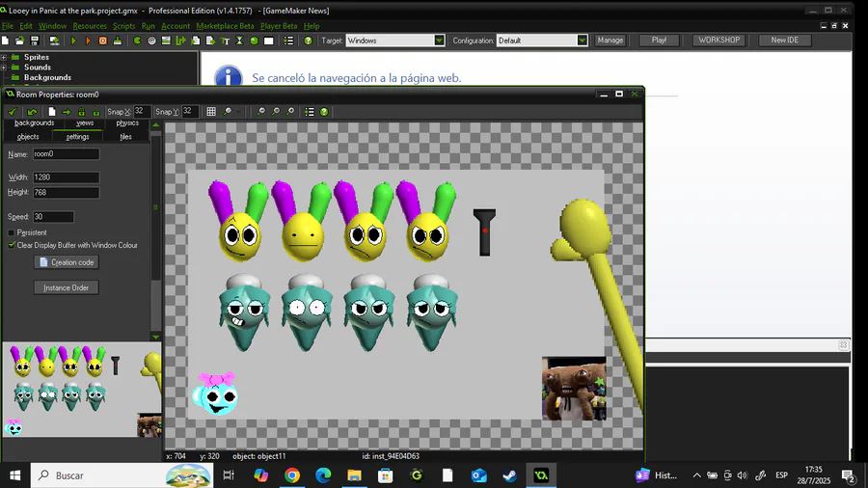Uncheck Clear Display Buffer with Window Colour
This screenshot has width=868, height=488.
(12, 245)
